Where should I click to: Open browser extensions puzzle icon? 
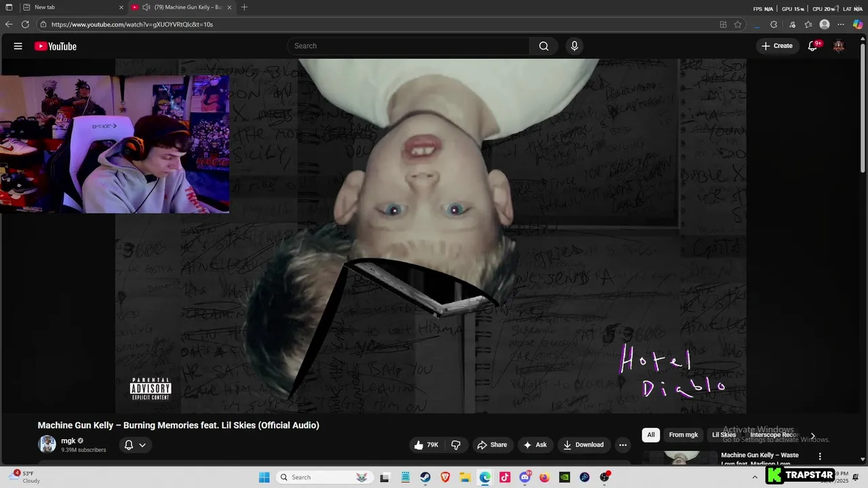click(774, 24)
